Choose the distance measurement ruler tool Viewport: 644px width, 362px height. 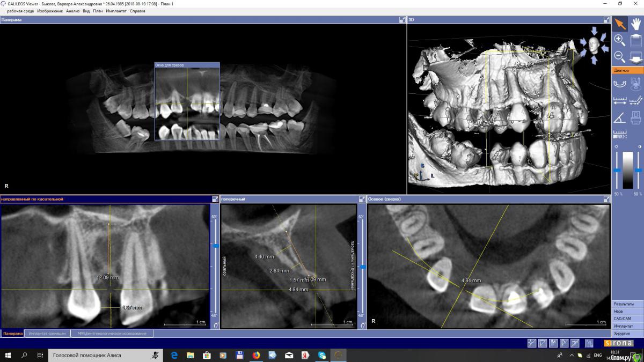(620, 100)
